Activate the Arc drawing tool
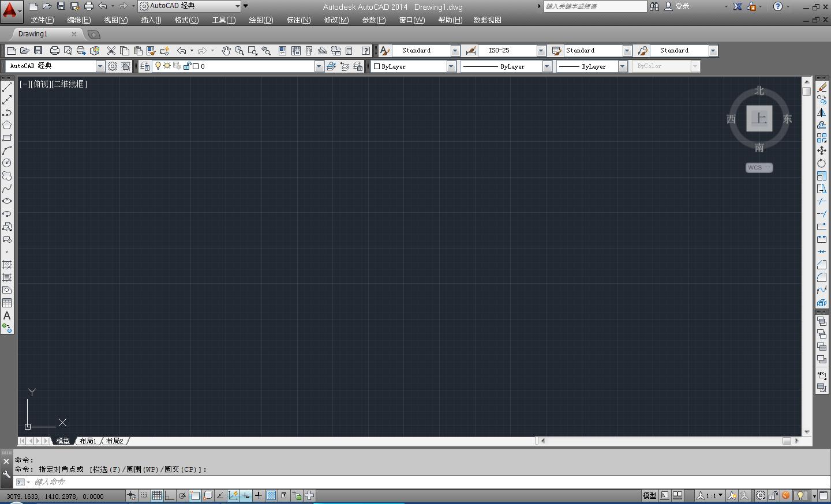The height and width of the screenshot is (504, 831). click(x=7, y=151)
